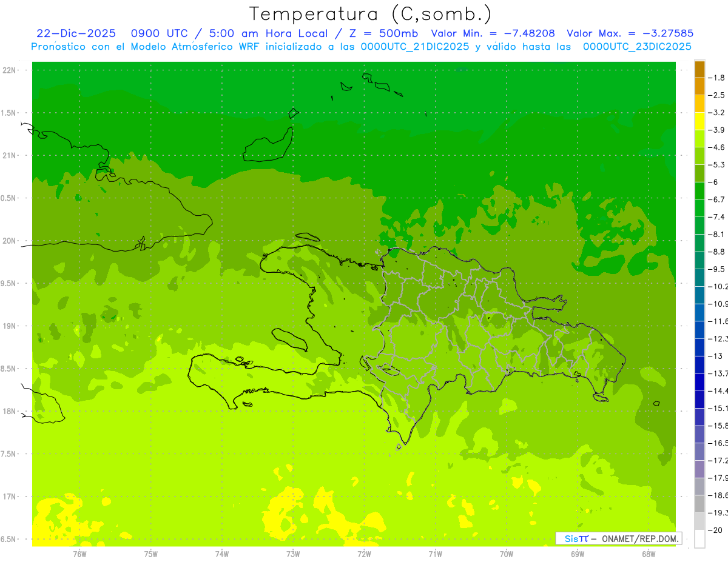The width and height of the screenshot is (728, 562).
Task: Click the '22N' latitude label
Action: (x=10, y=70)
